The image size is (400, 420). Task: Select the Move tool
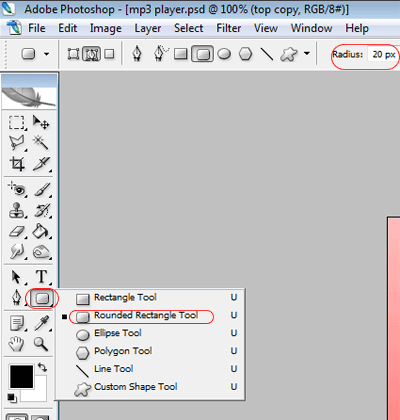coord(41,123)
